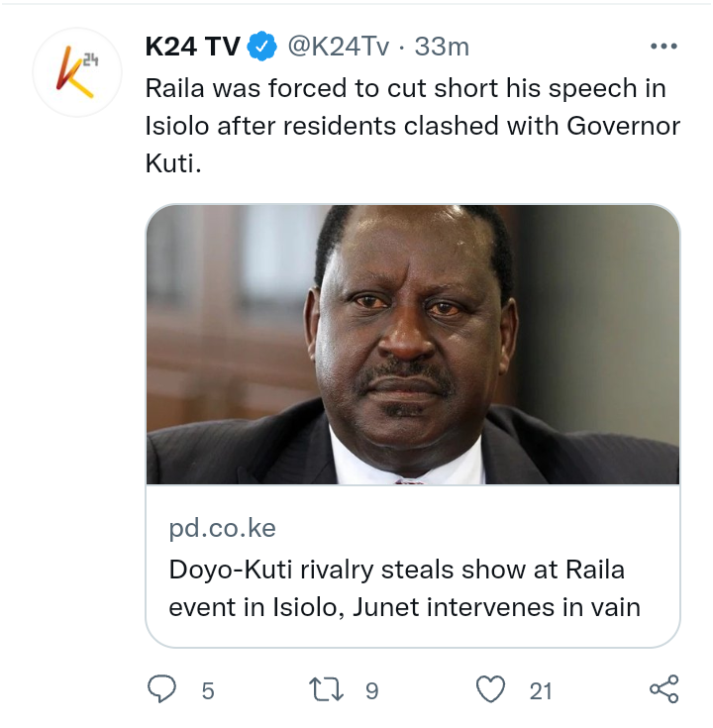This screenshot has height=728, width=713.
Task: Click the pd.co.ke domain label
Action: pyautogui.click(x=223, y=528)
